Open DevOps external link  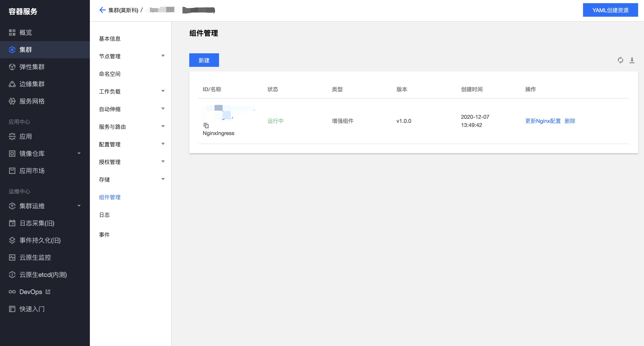(x=31, y=292)
